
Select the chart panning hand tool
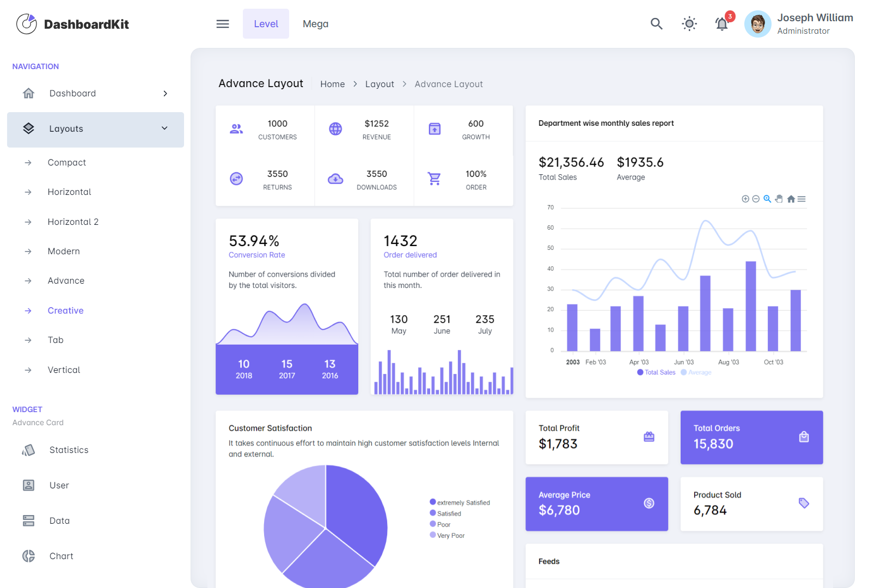(779, 199)
